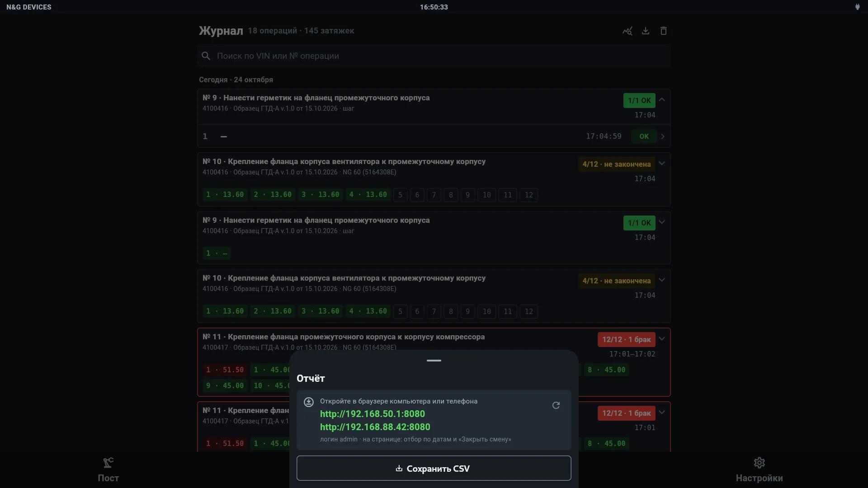868x488 pixels.
Task: Open Настройки gear tab
Action: pyautogui.click(x=759, y=470)
